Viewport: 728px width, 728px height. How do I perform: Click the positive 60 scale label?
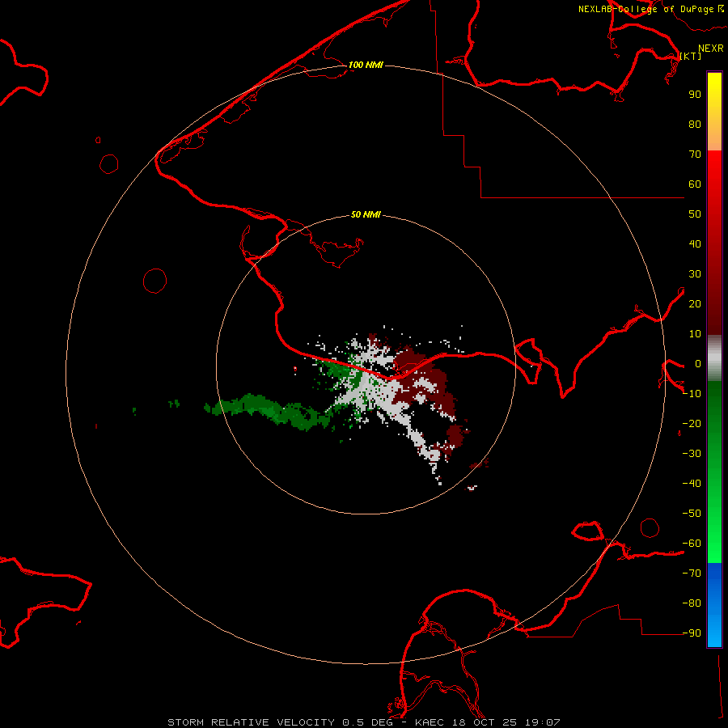[695, 184]
